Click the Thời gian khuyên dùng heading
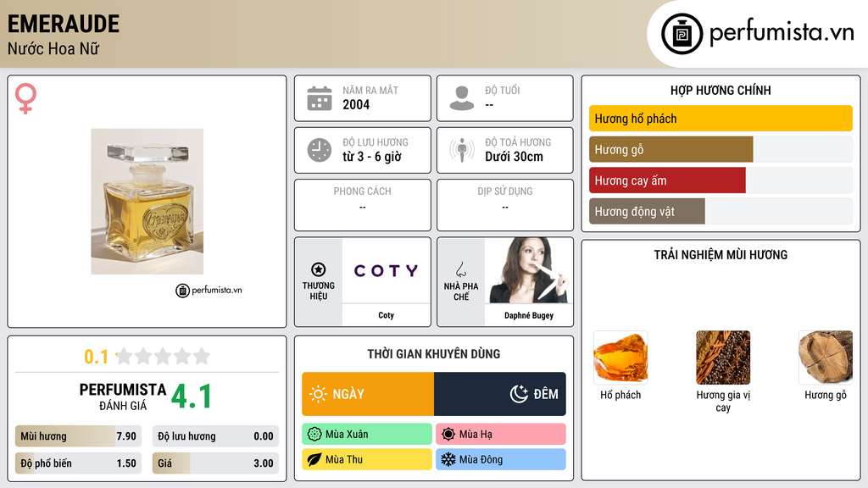The width and height of the screenshot is (868, 488). tap(434, 354)
